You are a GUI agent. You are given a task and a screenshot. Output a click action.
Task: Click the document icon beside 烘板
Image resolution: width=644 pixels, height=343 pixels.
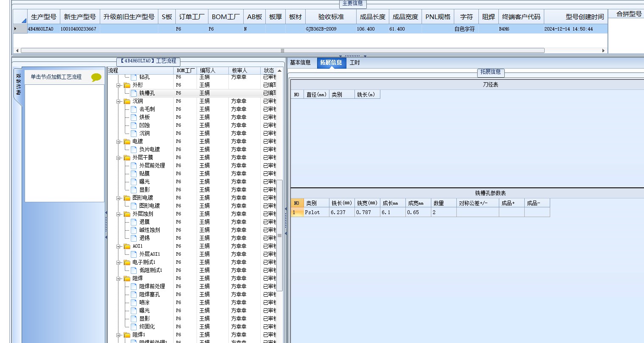(x=134, y=117)
